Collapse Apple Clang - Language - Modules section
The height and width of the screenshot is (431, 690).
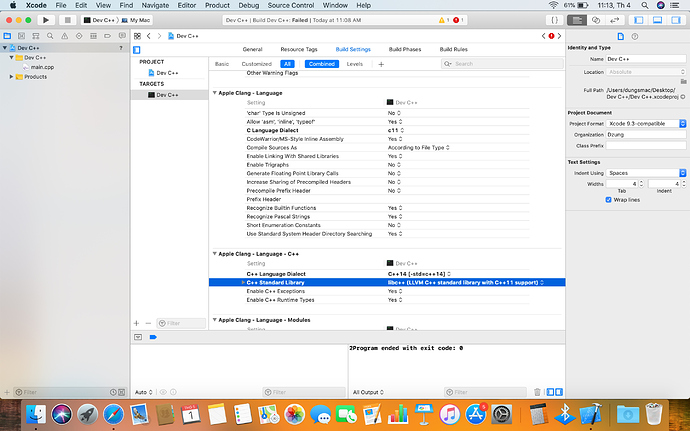pyautogui.click(x=215, y=320)
